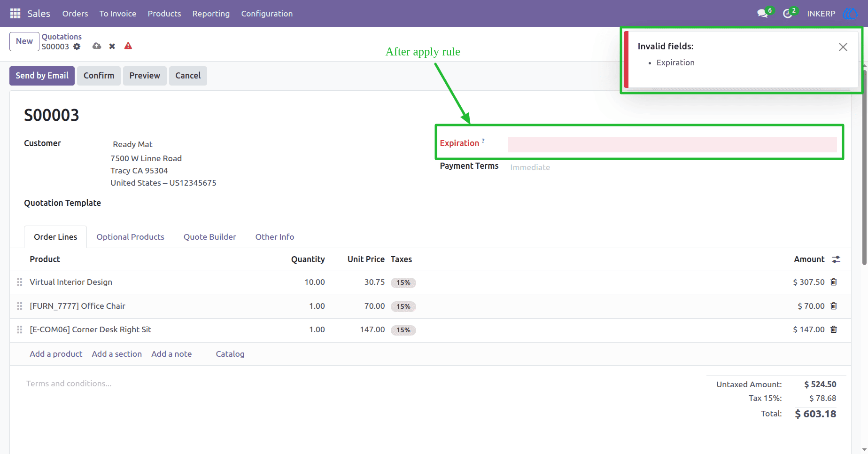The width and height of the screenshot is (868, 454).
Task: Open the Configuration menu
Action: coord(267,14)
